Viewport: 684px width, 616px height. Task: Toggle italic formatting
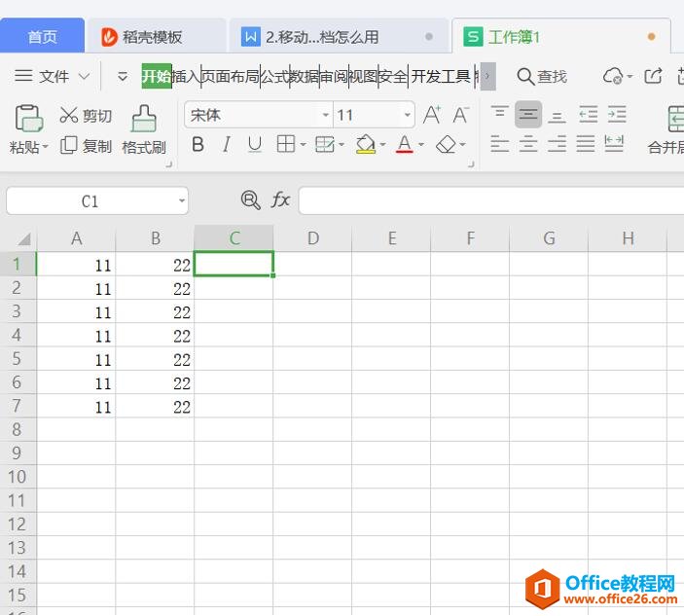pyautogui.click(x=227, y=144)
